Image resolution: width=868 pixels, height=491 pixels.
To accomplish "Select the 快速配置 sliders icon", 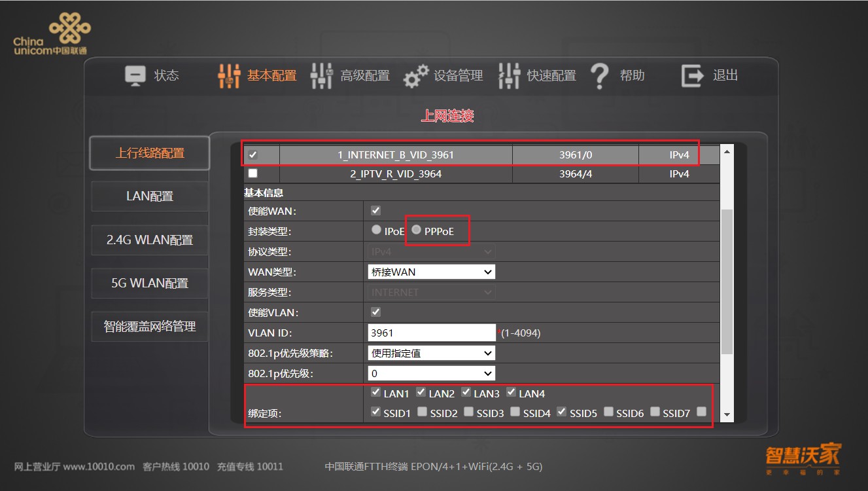I will coord(508,75).
